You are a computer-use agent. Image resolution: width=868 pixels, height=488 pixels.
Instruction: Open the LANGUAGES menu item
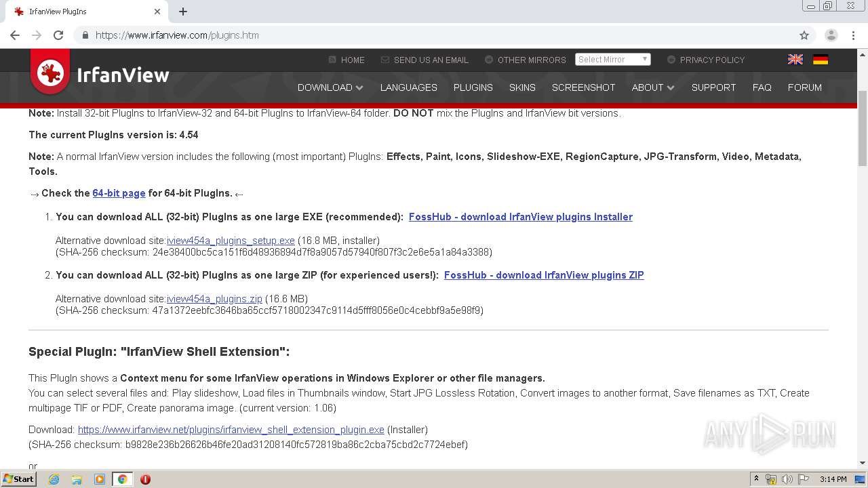click(x=408, y=87)
